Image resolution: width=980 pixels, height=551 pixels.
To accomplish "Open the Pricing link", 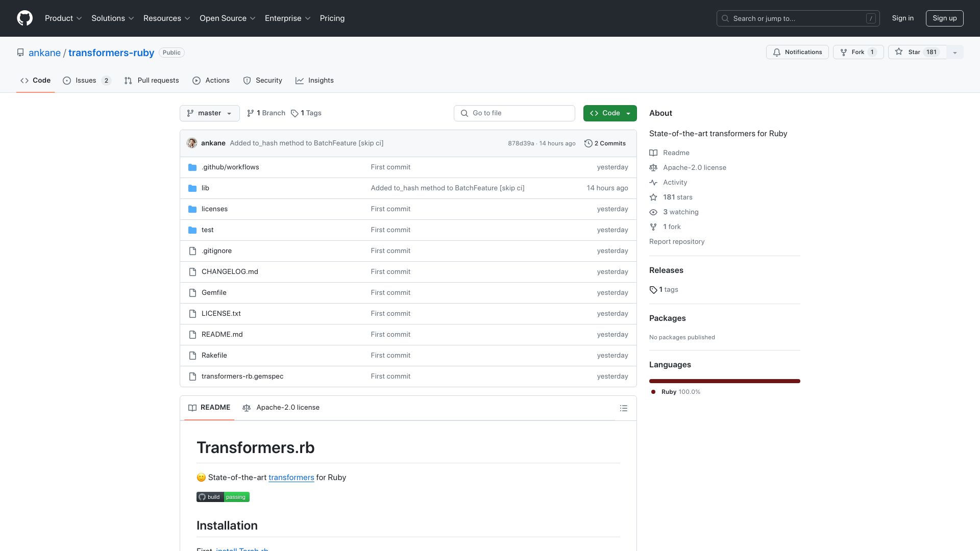I will click(332, 18).
